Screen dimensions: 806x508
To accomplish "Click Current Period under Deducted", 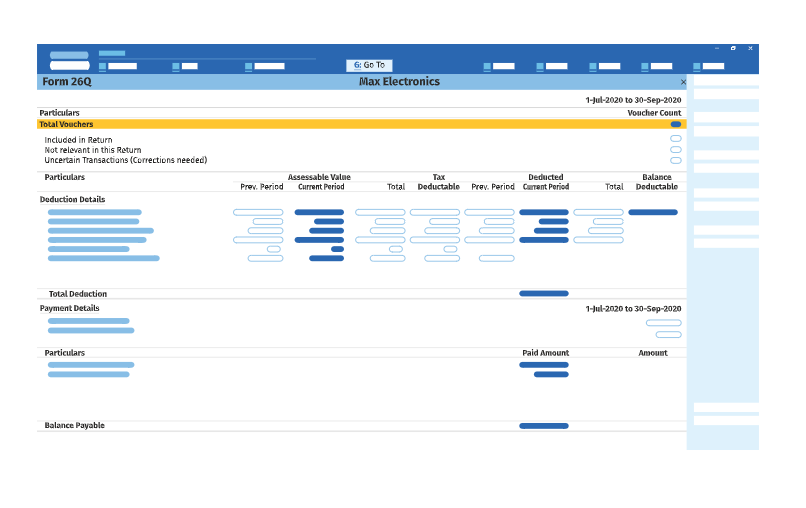I will tap(545, 187).
